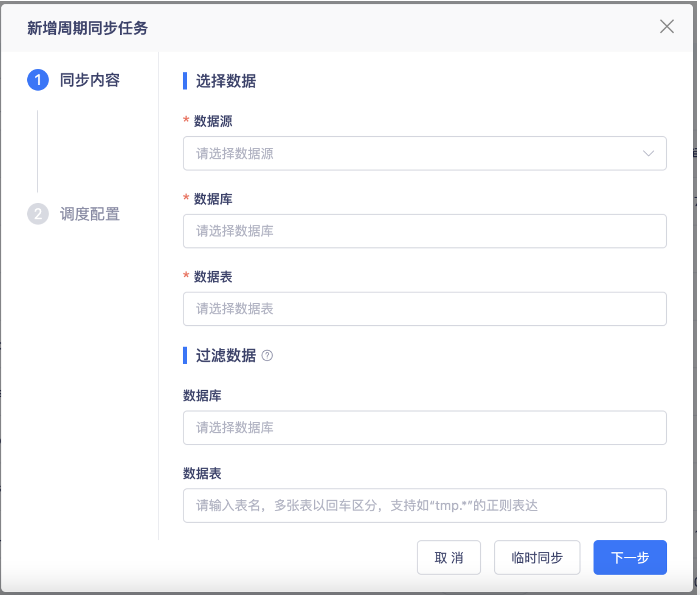Click the help icon beside 过滤数据
Viewport: 700px width, 595px height.
[267, 356]
